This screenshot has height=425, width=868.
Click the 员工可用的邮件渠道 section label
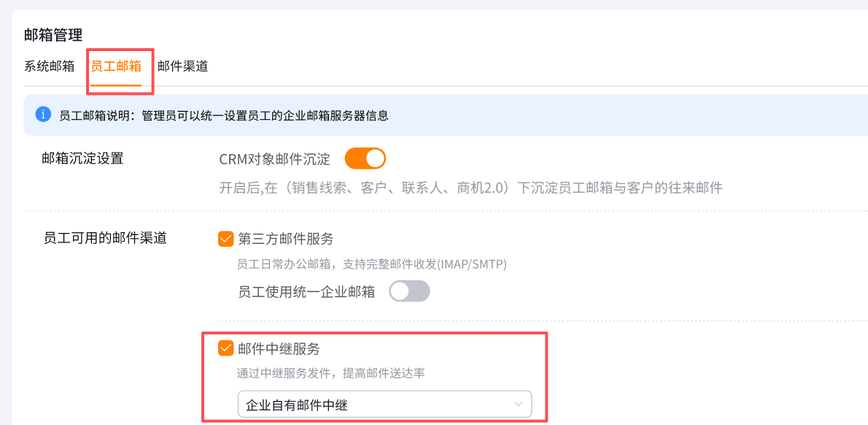(x=105, y=238)
